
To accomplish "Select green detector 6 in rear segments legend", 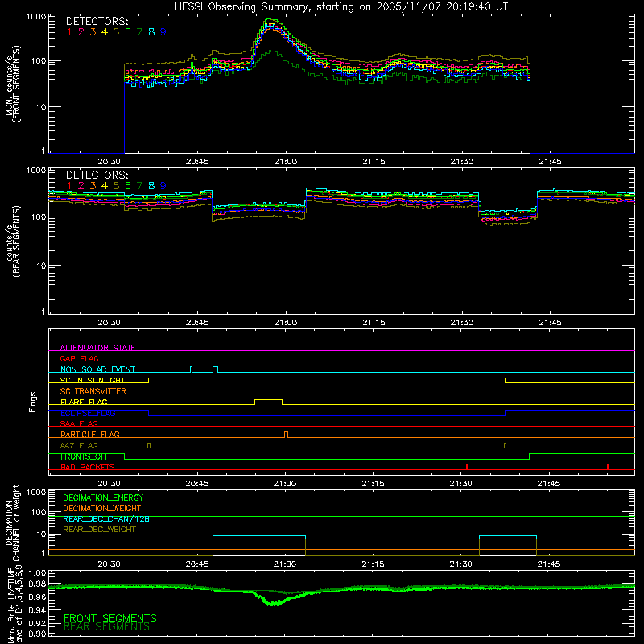I will (x=128, y=186).
